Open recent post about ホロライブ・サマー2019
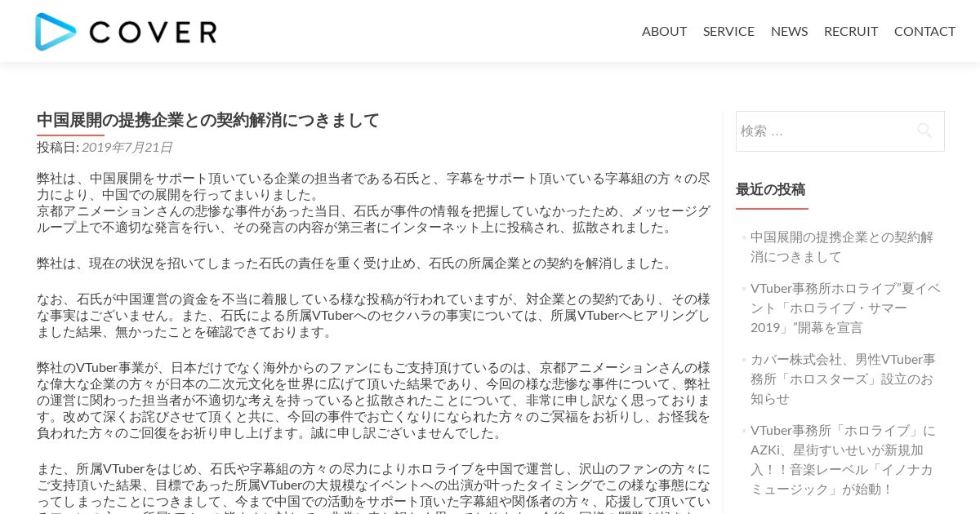The height and width of the screenshot is (514, 980). pos(845,308)
